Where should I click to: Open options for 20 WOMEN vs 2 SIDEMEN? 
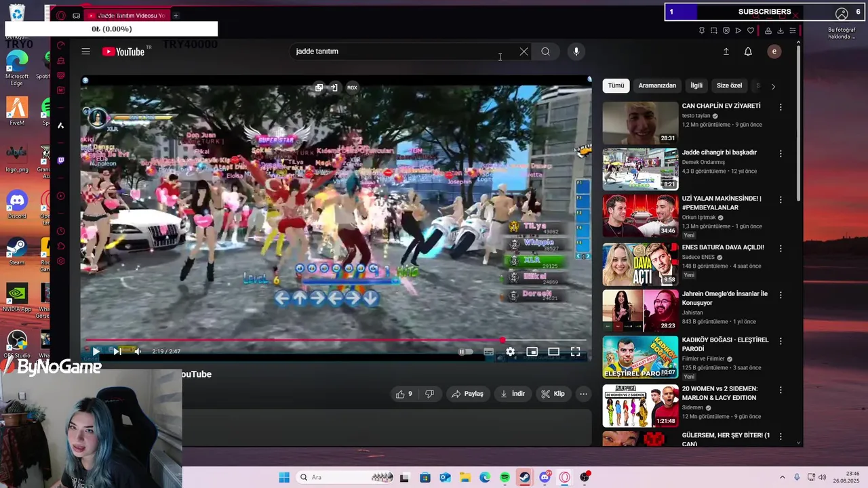coord(781,390)
